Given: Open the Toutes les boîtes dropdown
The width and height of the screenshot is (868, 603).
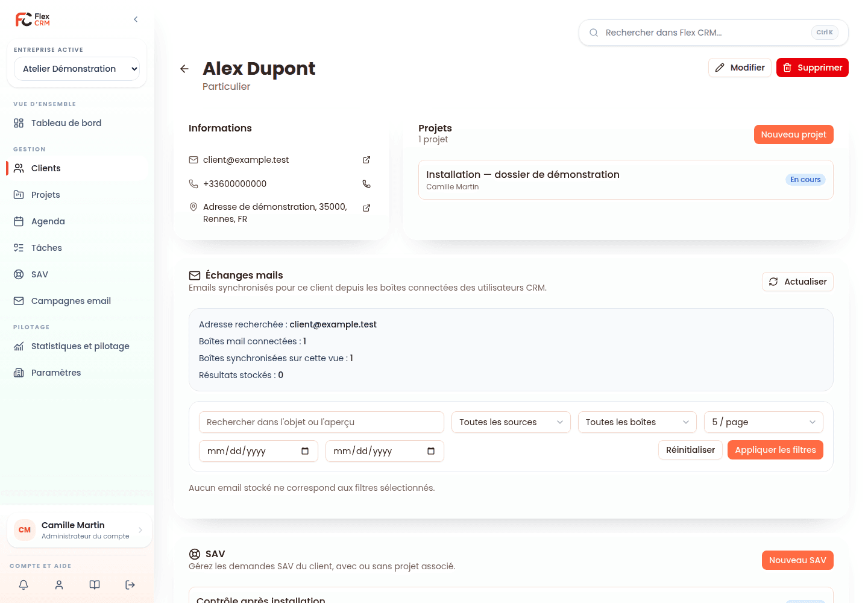Looking at the screenshot, I should pos(637,422).
